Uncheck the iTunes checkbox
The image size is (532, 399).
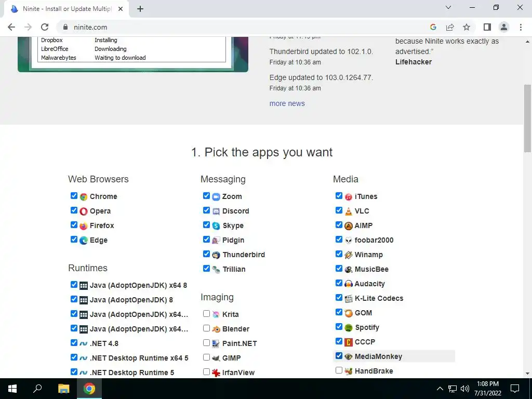(x=339, y=196)
